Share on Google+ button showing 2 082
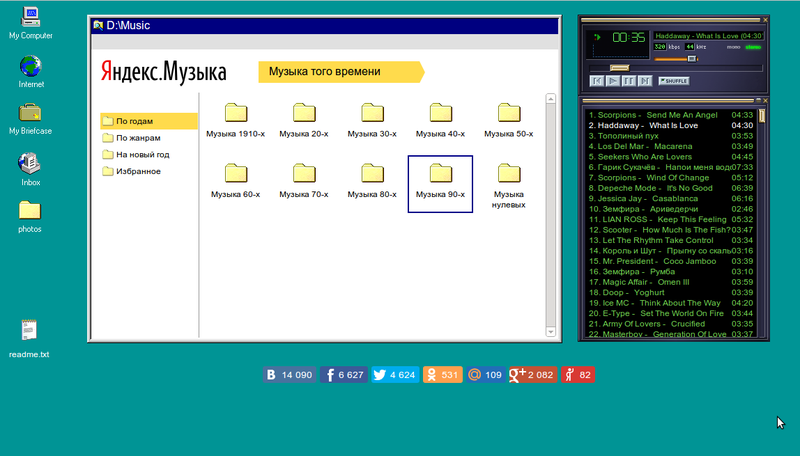Screen dimensions: 800x456 (x=533, y=375)
